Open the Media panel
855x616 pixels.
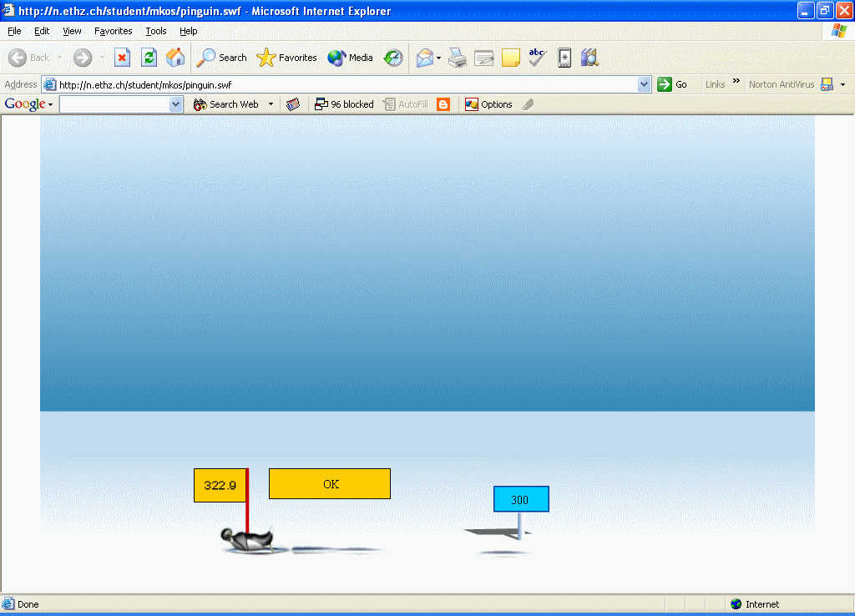[351, 58]
